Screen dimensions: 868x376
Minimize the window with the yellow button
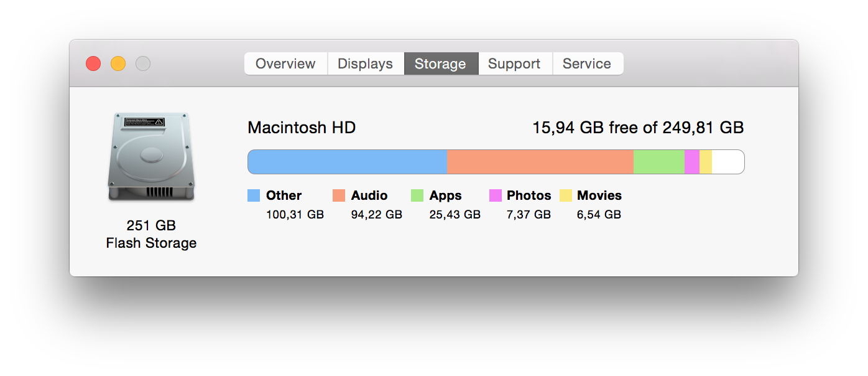pyautogui.click(x=118, y=63)
